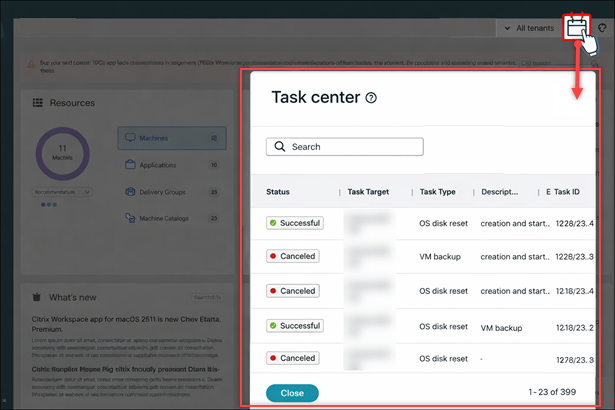Viewport: 615px width, 410px height.
Task: Sort by Task Target column header
Action: point(368,192)
